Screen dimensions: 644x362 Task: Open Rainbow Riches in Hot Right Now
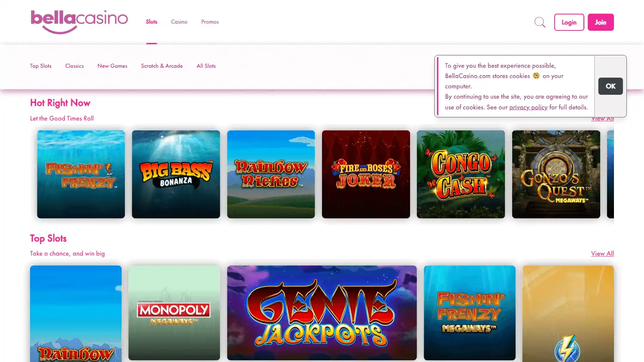pos(271,174)
